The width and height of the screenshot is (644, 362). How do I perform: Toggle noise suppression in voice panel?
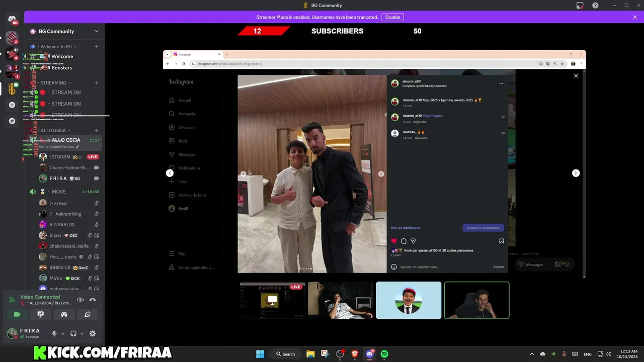tap(80, 300)
